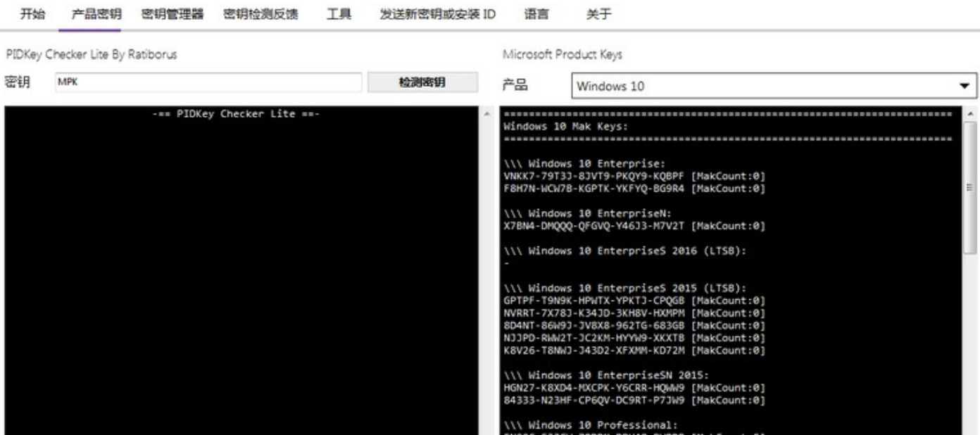Click the 'PIDKey Checker Lite By Ratiborus' label
The width and height of the screenshot is (980, 435).
pos(91,54)
